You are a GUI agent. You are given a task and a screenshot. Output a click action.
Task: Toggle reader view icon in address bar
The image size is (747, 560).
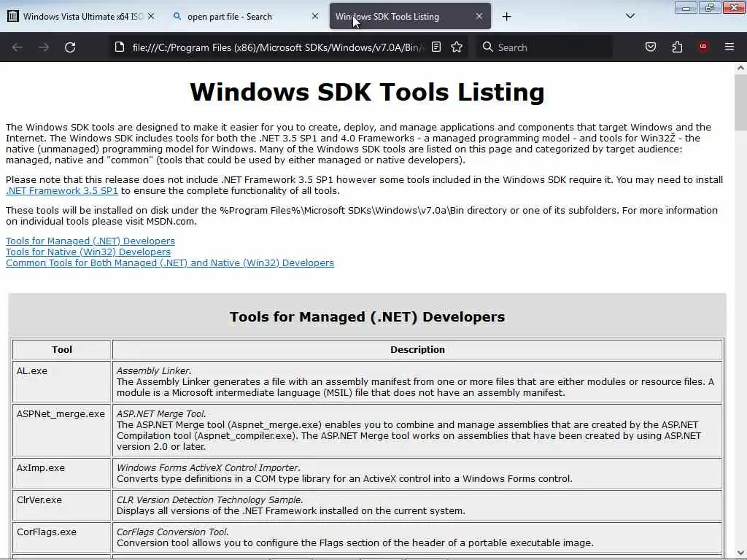(x=436, y=47)
